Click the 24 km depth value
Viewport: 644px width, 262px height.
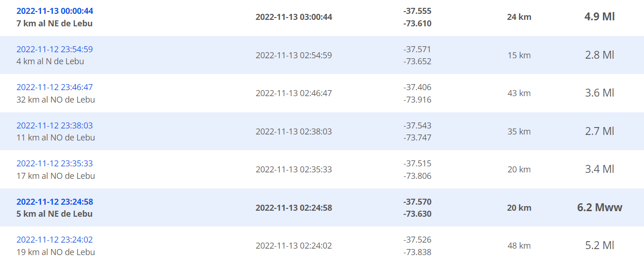pos(519,17)
